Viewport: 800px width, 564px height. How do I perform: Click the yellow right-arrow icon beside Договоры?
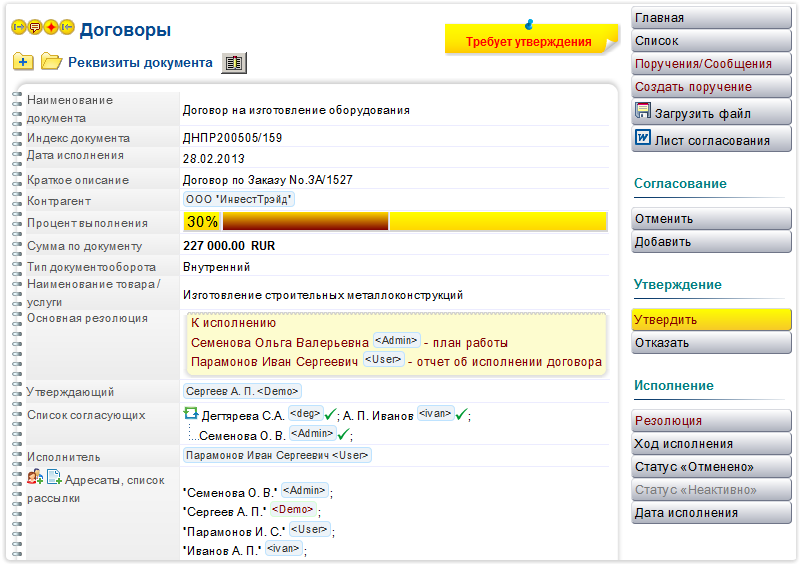(x=19, y=27)
